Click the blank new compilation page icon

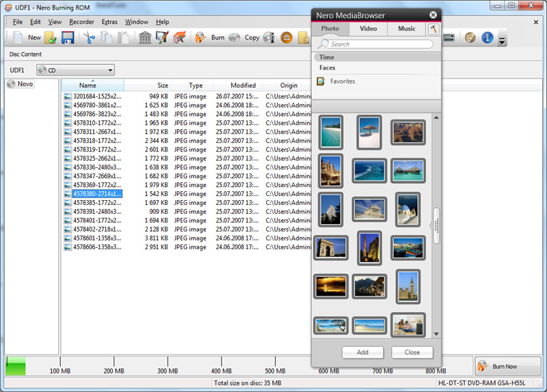tap(18, 38)
